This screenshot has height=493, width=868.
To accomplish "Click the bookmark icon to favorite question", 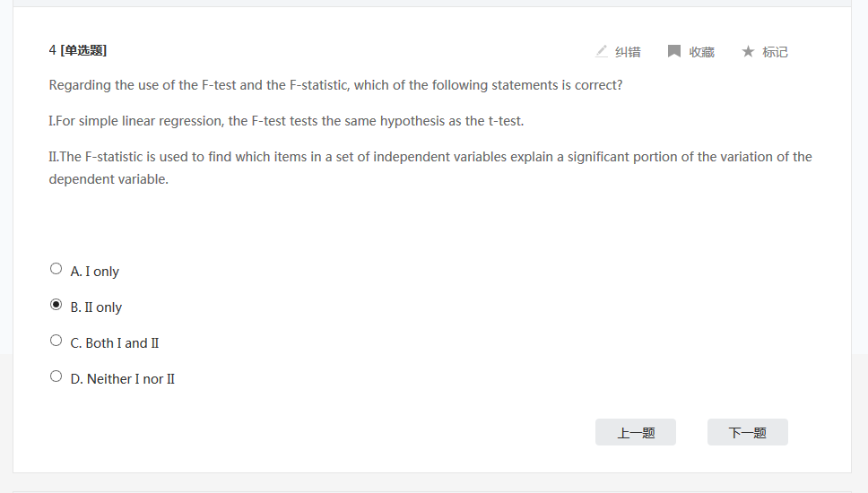I will pyautogui.click(x=674, y=52).
